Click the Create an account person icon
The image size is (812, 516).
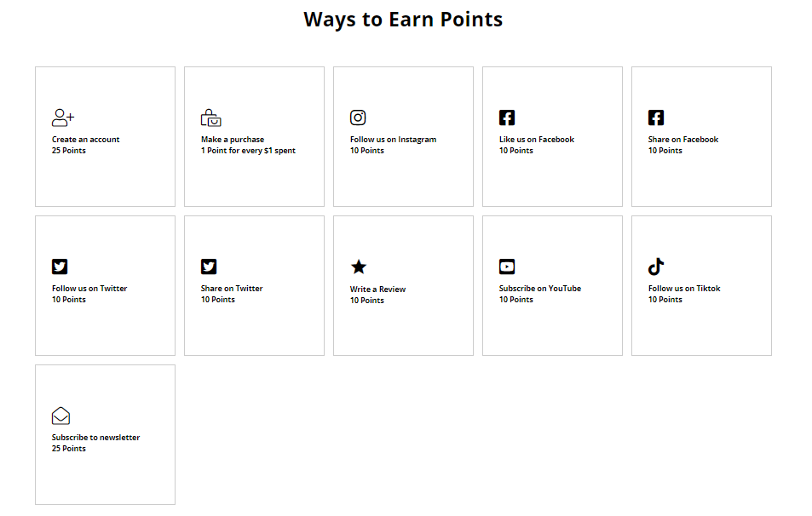[x=63, y=118]
